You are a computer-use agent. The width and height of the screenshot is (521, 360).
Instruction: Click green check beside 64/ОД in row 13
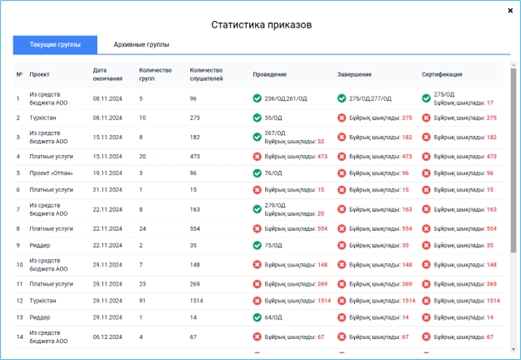(x=257, y=317)
